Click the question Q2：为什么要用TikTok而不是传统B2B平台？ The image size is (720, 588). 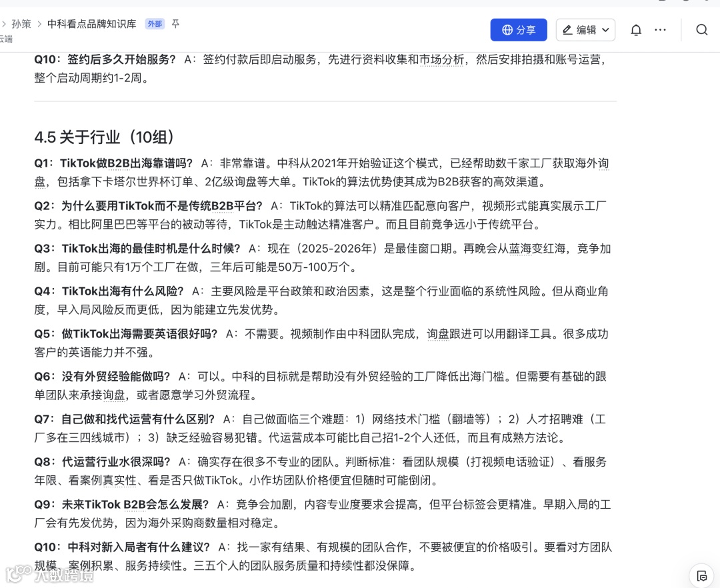pyautogui.click(x=148, y=206)
